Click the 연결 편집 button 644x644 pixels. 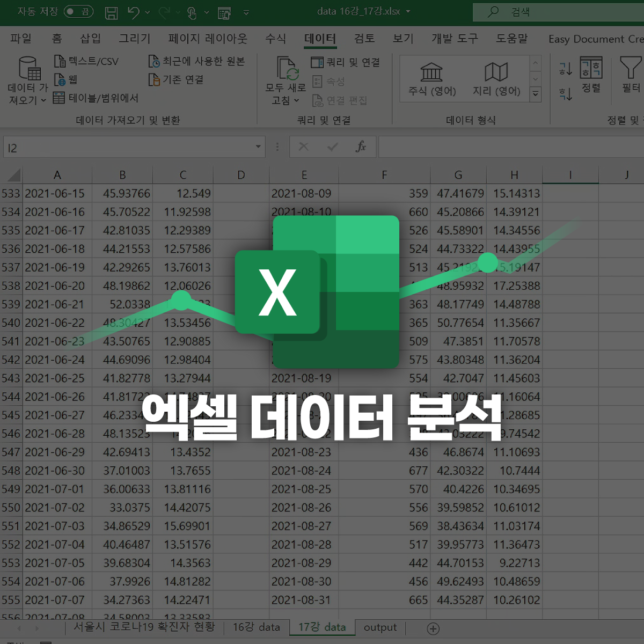point(340,100)
